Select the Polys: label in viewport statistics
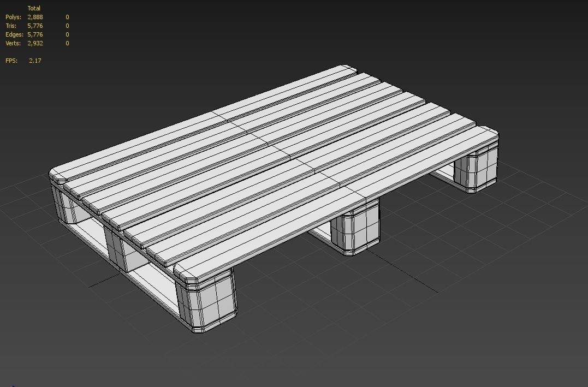The height and width of the screenshot is (387, 588). tap(14, 17)
